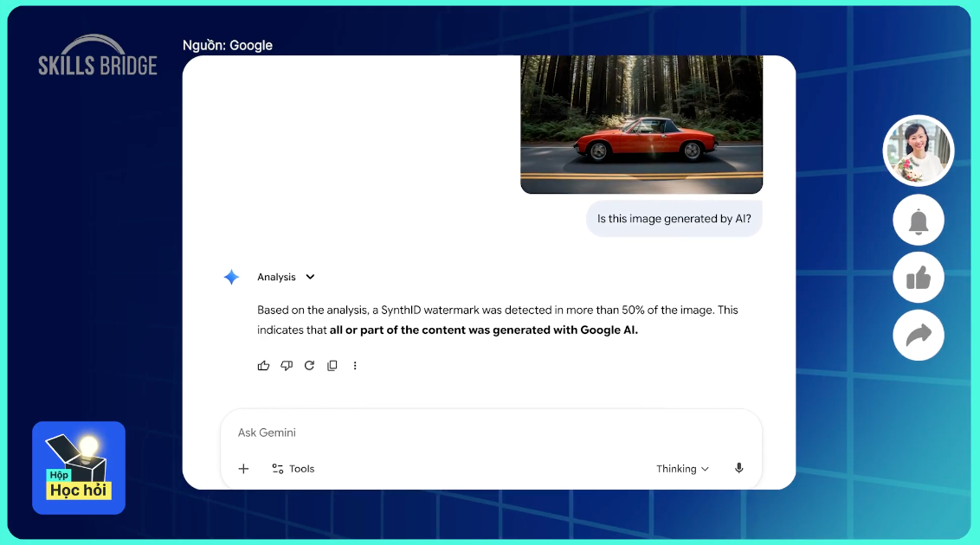Focus the Ask Gemini input field
Screen dimensions: 980x545
[485, 433]
